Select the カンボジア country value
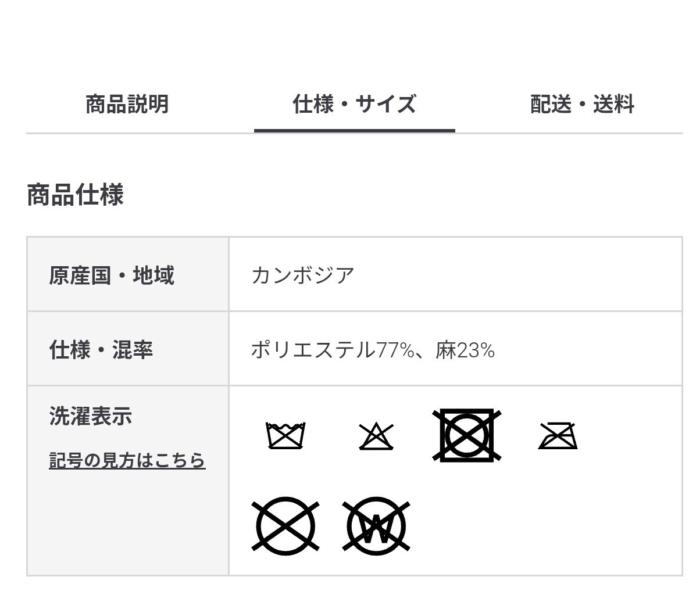Viewport: 689px width, 616px height. (x=302, y=275)
